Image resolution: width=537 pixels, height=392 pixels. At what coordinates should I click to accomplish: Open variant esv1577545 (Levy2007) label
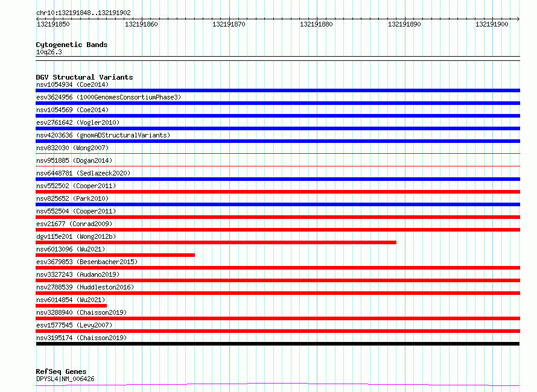[74, 325]
